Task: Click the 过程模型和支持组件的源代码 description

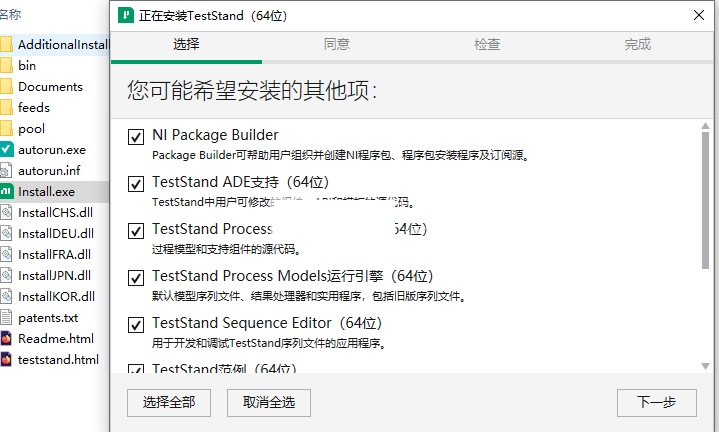Action: click(227, 249)
